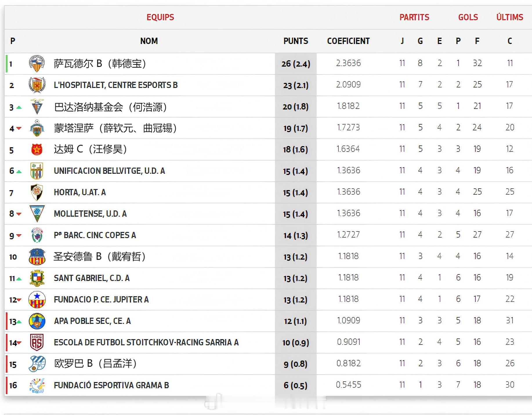Click the 萨瓦德尔 B team crest

(x=37, y=63)
